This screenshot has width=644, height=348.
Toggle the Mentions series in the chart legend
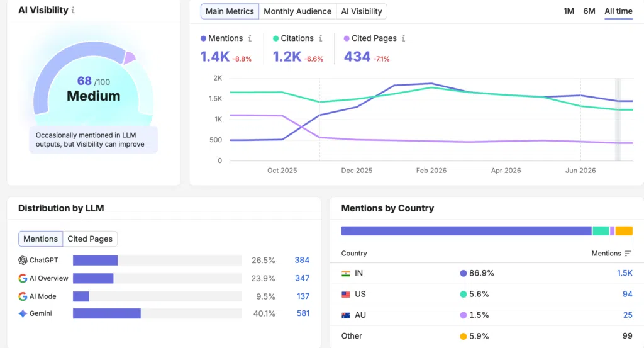point(222,38)
